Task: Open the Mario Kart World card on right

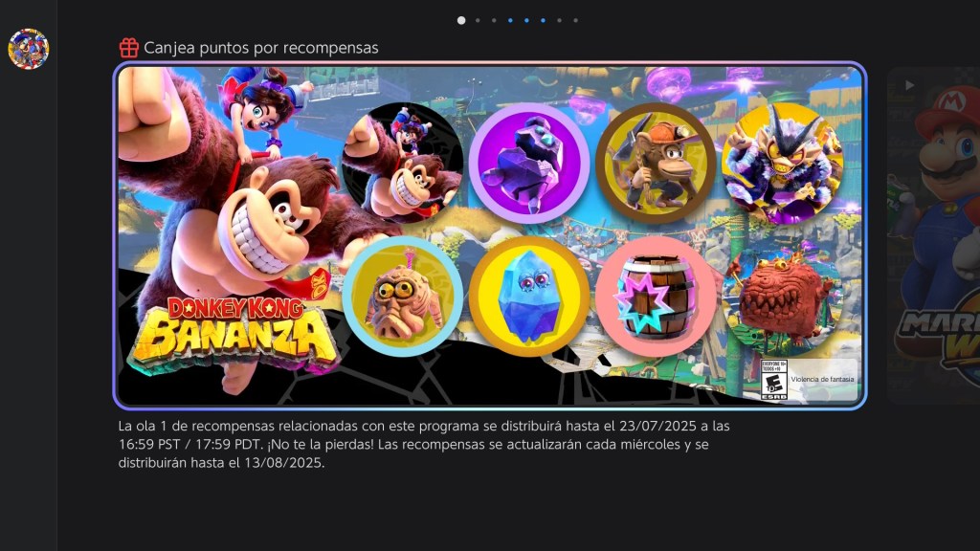Action: (934, 235)
